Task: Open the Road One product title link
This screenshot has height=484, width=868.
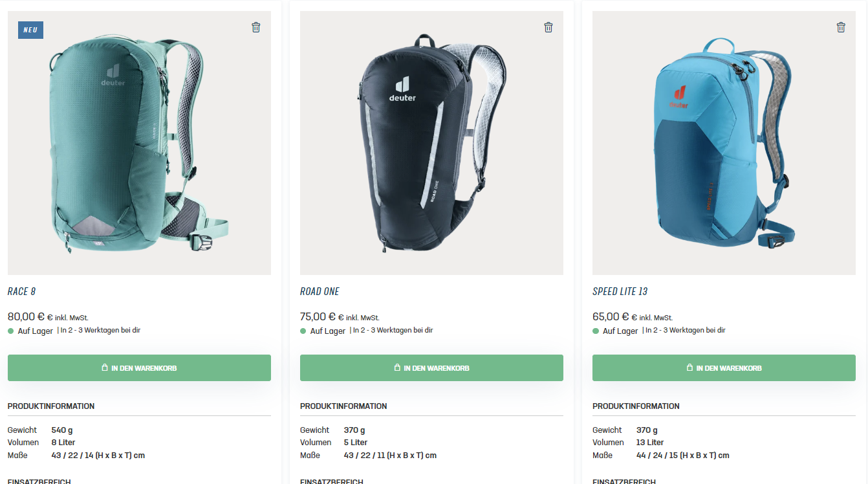Action: [x=320, y=291]
